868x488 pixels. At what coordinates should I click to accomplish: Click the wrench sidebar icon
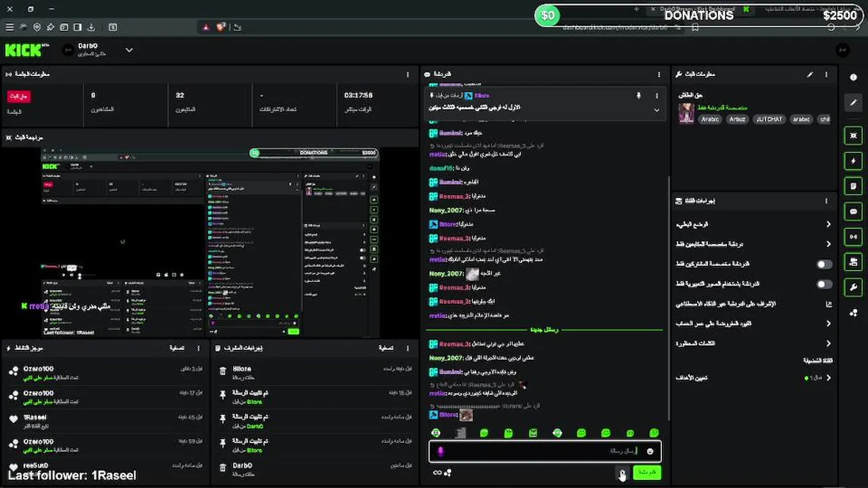point(853,287)
